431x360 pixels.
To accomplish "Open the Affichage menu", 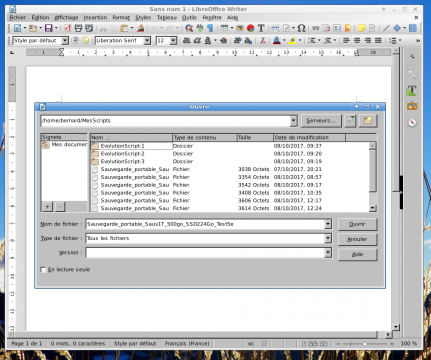I will point(66,17).
